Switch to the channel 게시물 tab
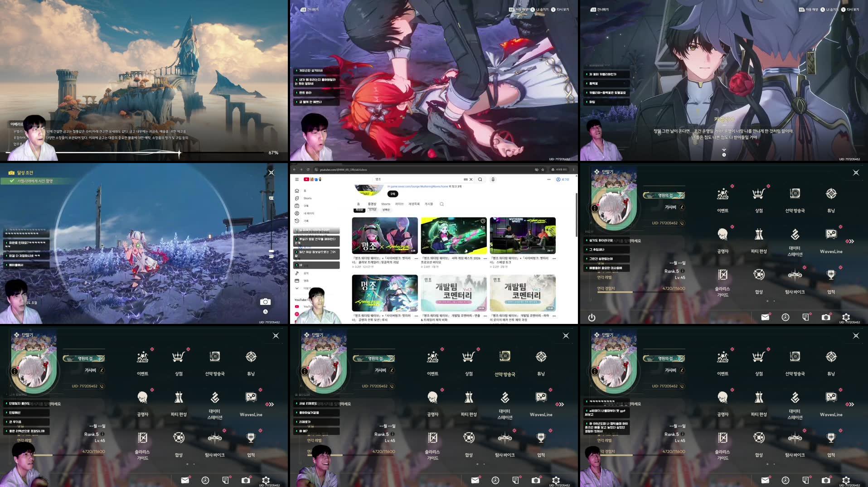The height and width of the screenshot is (487, 868). (428, 204)
